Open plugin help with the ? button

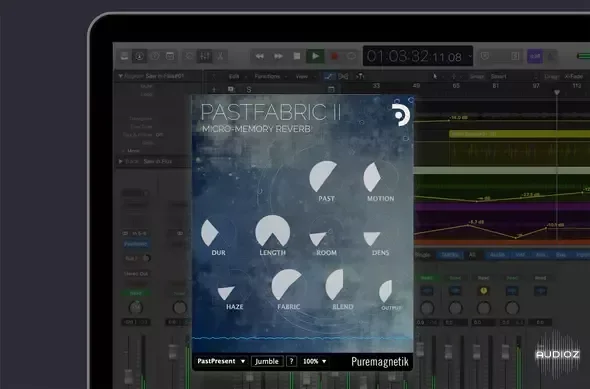click(291, 361)
